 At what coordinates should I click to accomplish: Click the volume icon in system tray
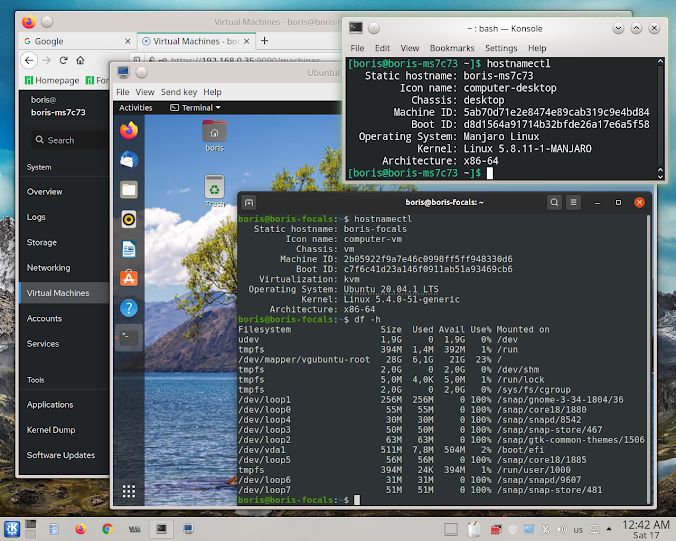[x=561, y=529]
